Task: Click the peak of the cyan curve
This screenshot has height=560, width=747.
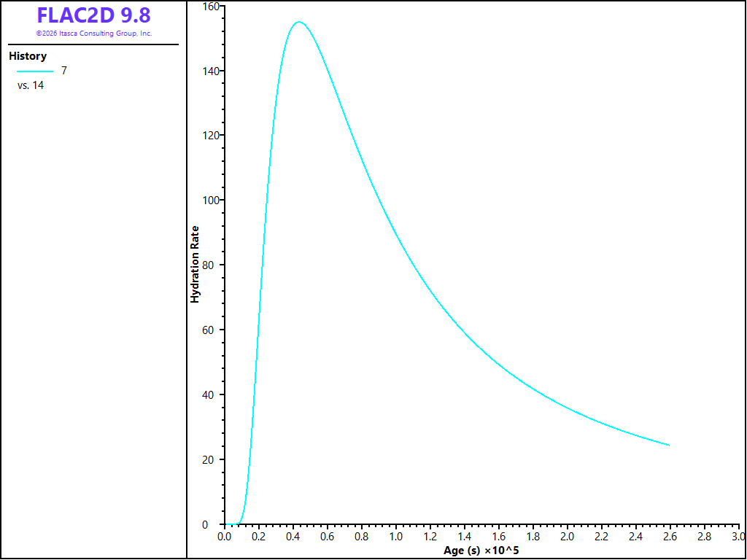Action: pyautogui.click(x=298, y=22)
